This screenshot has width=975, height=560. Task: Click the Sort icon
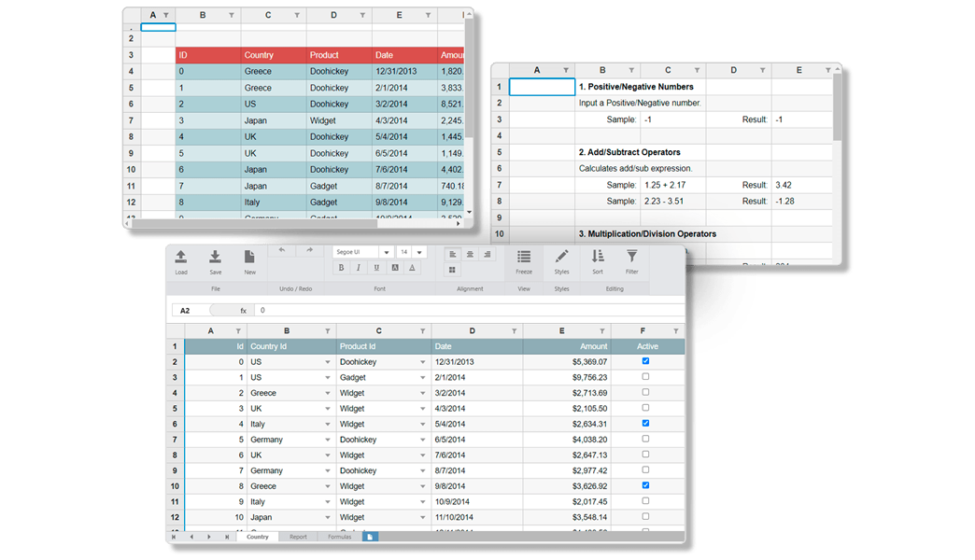point(598,257)
